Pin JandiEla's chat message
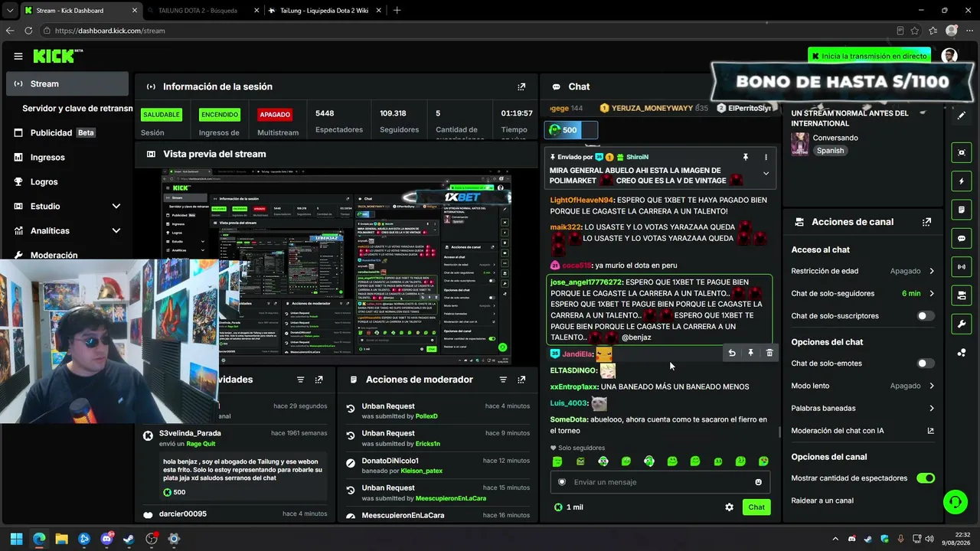 (750, 353)
